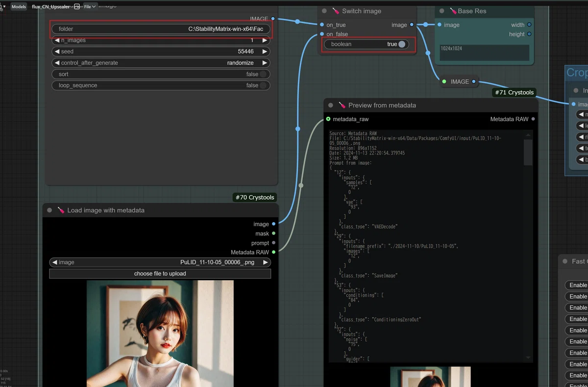The height and width of the screenshot is (387, 588).
Task: Collapse the Base Res node
Action: (442, 11)
